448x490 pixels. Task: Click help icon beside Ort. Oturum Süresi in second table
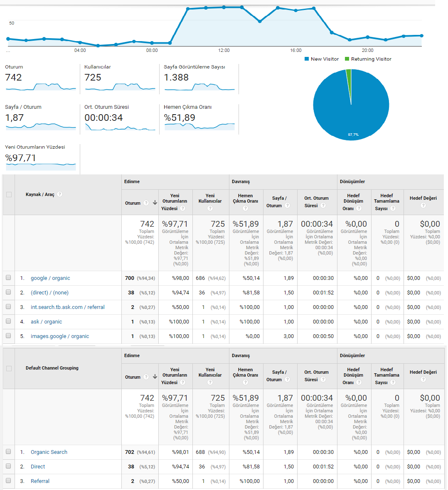323,380
